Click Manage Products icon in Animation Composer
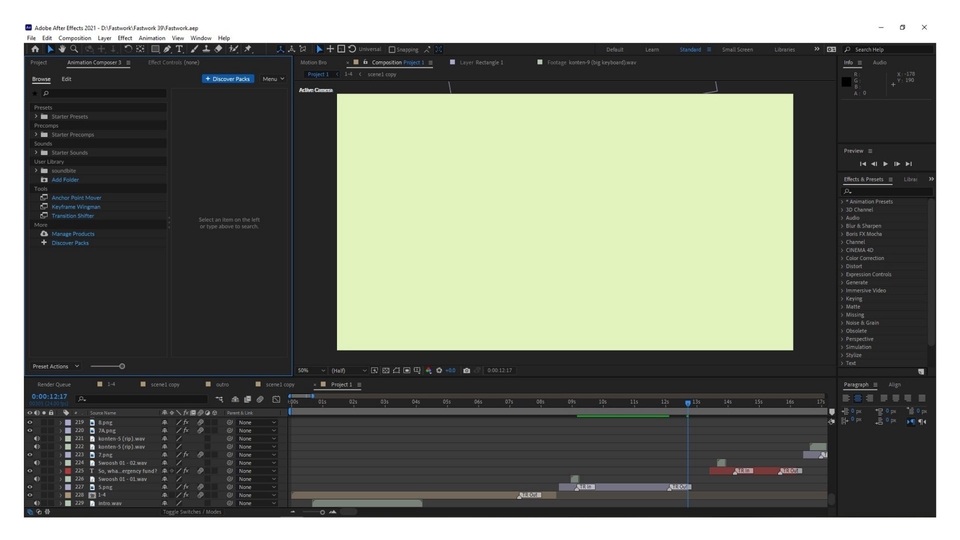The image size is (960, 540). click(x=44, y=234)
